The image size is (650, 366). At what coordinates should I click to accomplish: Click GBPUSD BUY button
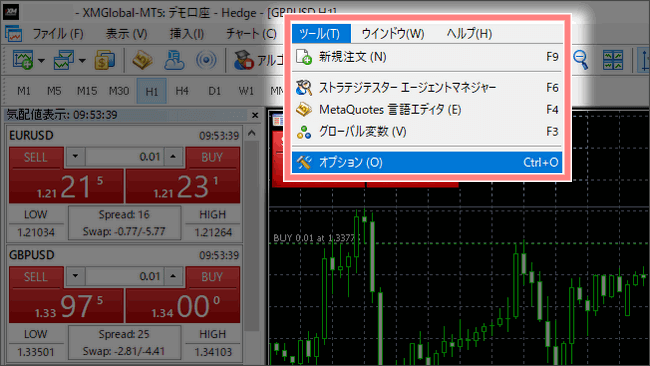click(x=212, y=277)
